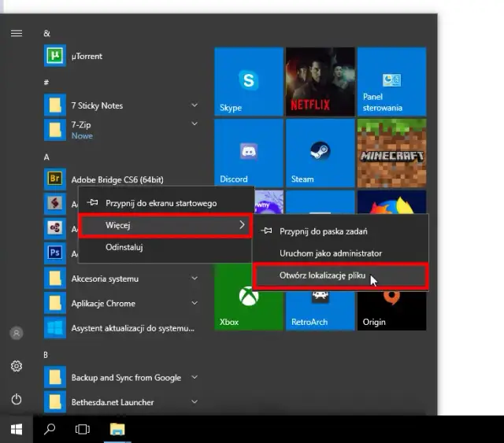This screenshot has width=504, height=443.
Task: Click the Asystent aktualizacji do systemu label
Action: (133, 328)
